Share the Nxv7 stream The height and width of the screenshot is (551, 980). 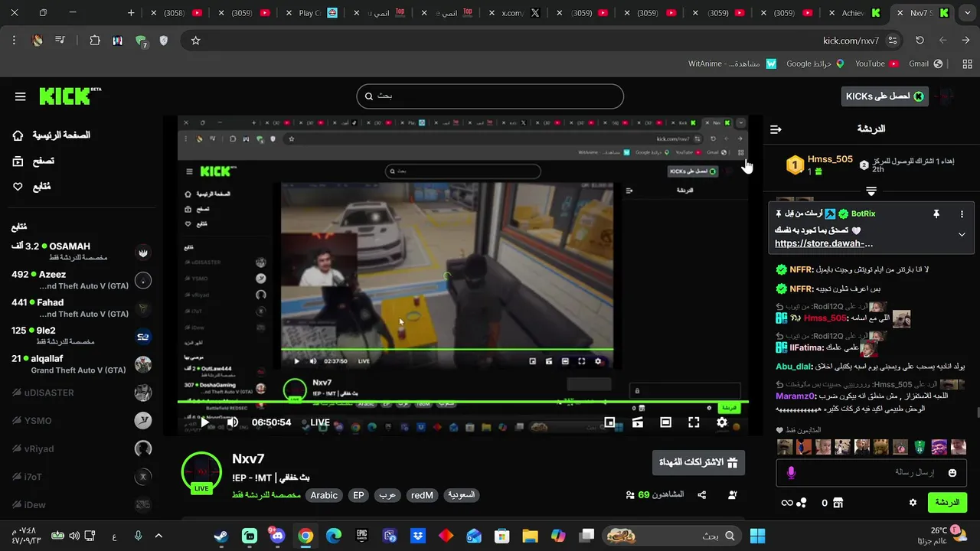(x=702, y=495)
